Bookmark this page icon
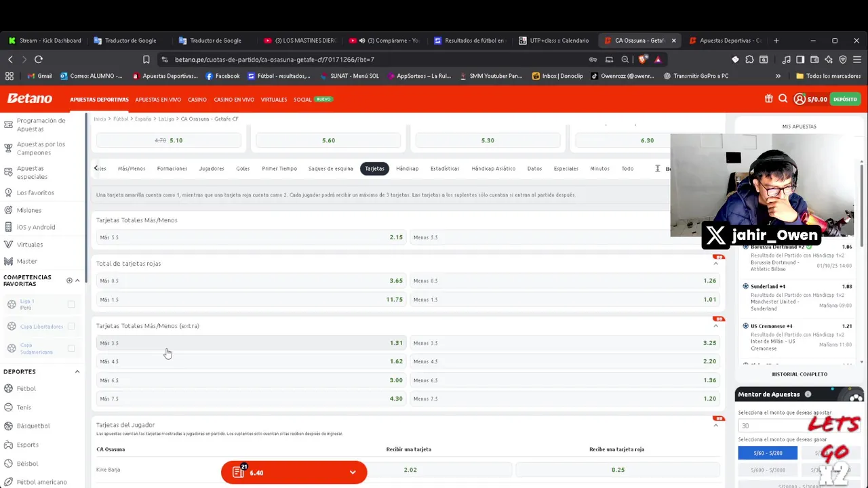The width and height of the screenshot is (868, 488). click(x=146, y=60)
